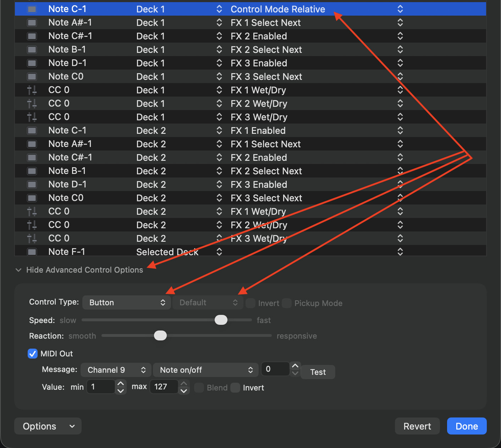Click button icon in Deck 1 FX 3 Enabled row
501x448 pixels.
[x=32, y=63]
